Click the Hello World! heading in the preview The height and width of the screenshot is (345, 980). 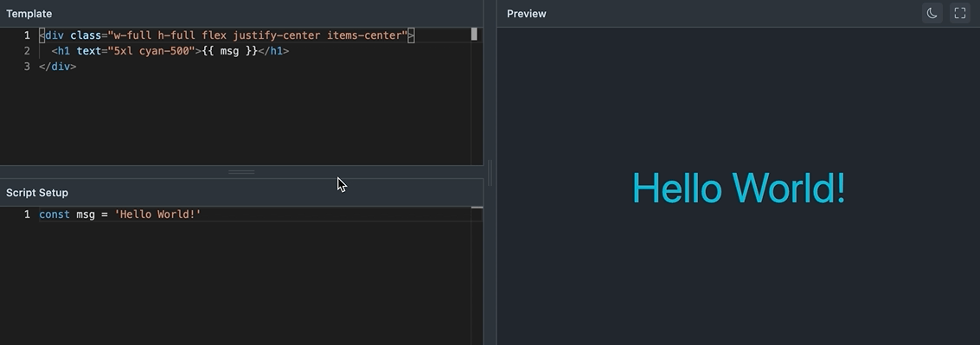coord(739,188)
